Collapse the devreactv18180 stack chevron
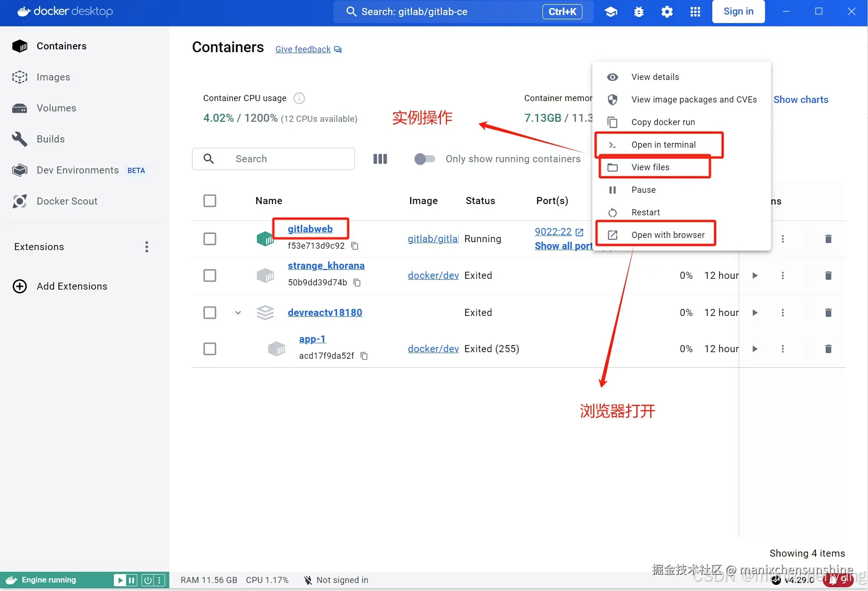The width and height of the screenshot is (868, 591). pyautogui.click(x=238, y=313)
